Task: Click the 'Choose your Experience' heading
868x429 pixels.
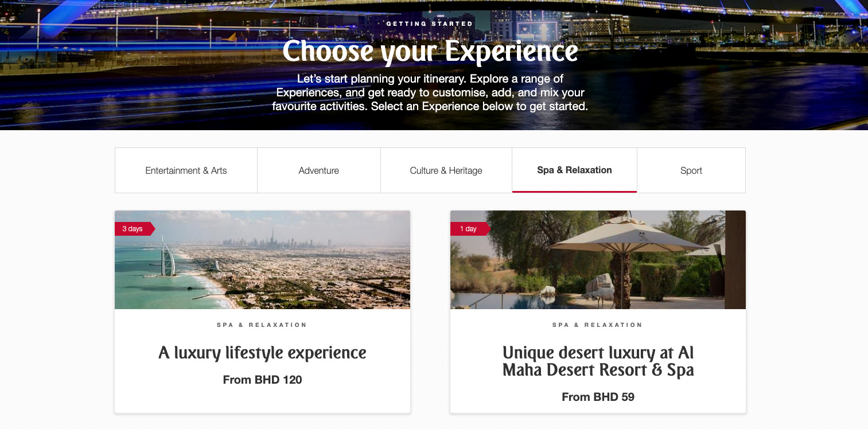Action: [x=430, y=51]
